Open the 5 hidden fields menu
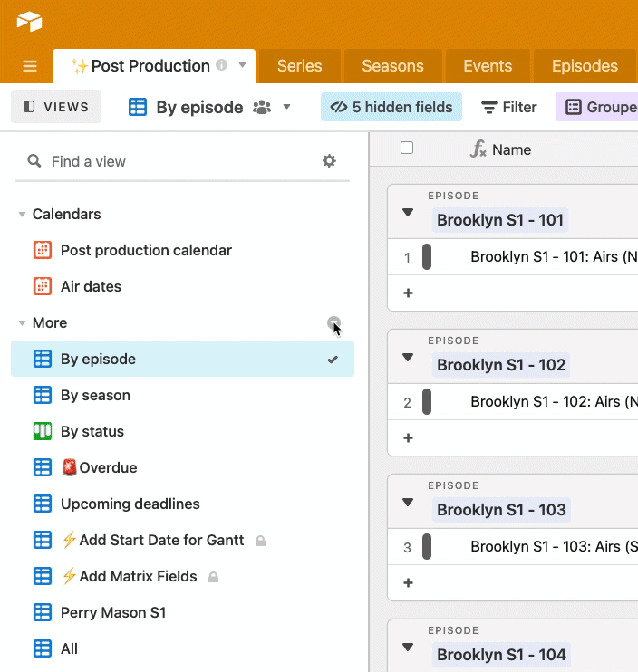 [x=391, y=107]
